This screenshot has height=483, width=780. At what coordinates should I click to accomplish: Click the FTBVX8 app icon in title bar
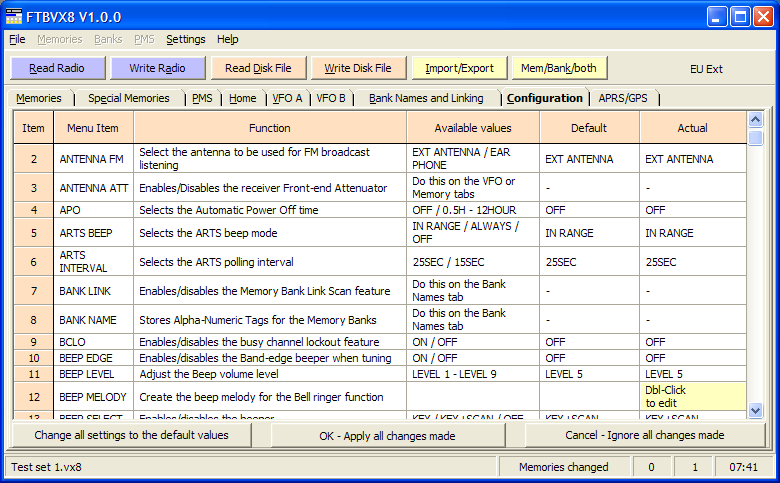pos(15,15)
